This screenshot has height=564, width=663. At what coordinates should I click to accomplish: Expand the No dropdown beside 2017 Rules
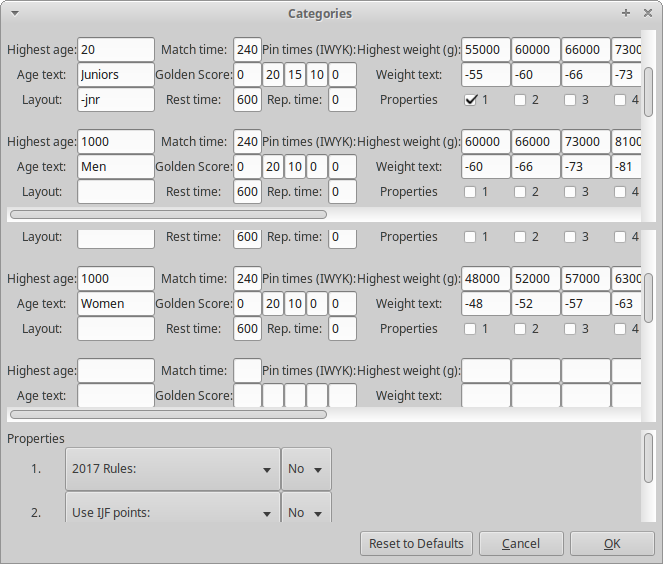[306, 469]
